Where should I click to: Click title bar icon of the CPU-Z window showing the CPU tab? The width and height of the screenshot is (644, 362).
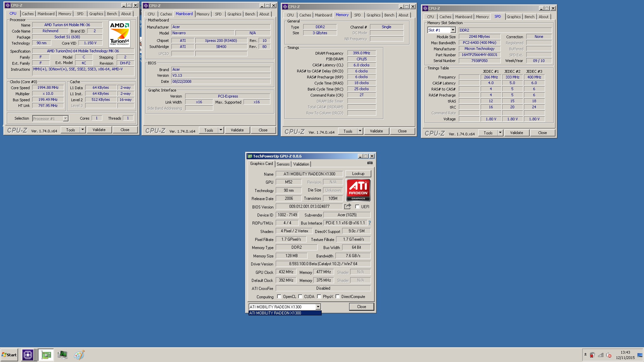8,5
